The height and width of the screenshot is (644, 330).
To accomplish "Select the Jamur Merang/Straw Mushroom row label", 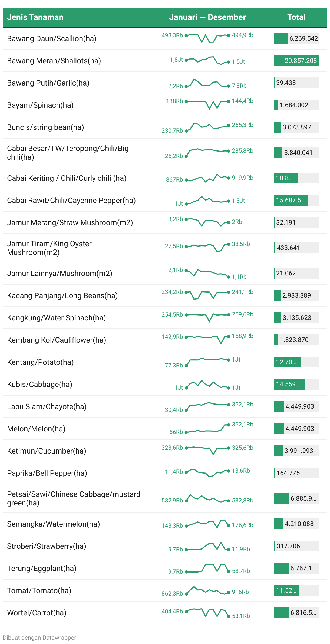I will point(70,222).
